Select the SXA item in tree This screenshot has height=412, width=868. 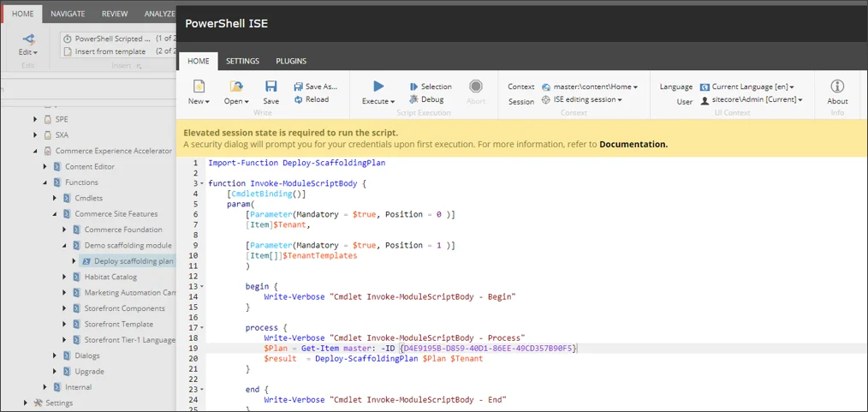point(62,134)
